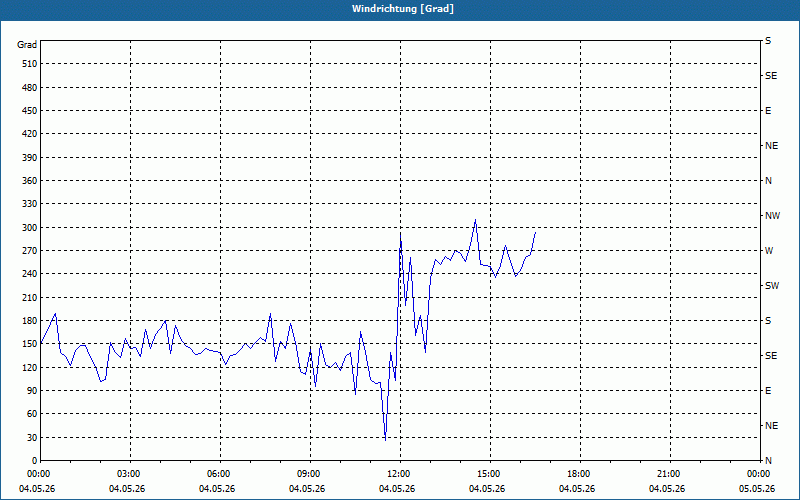This screenshot has height=500, width=800.
Task: Select the 'E' compass label level with 450
Action: point(768,111)
